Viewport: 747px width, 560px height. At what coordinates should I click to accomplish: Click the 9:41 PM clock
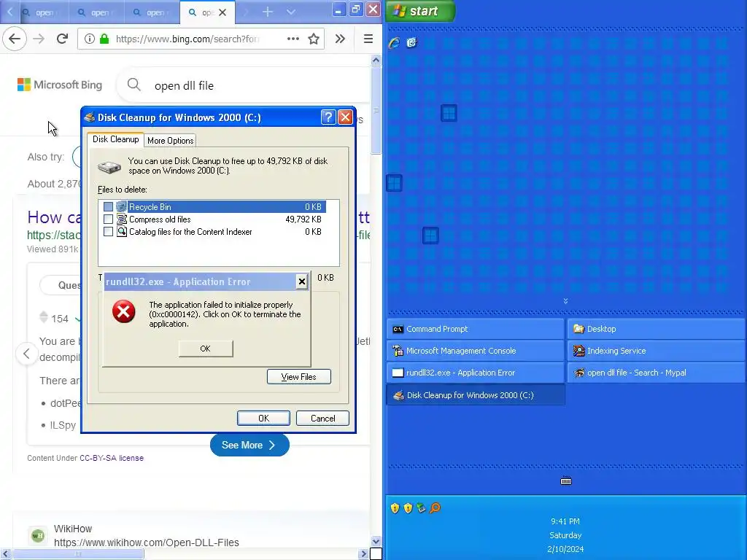click(x=565, y=521)
